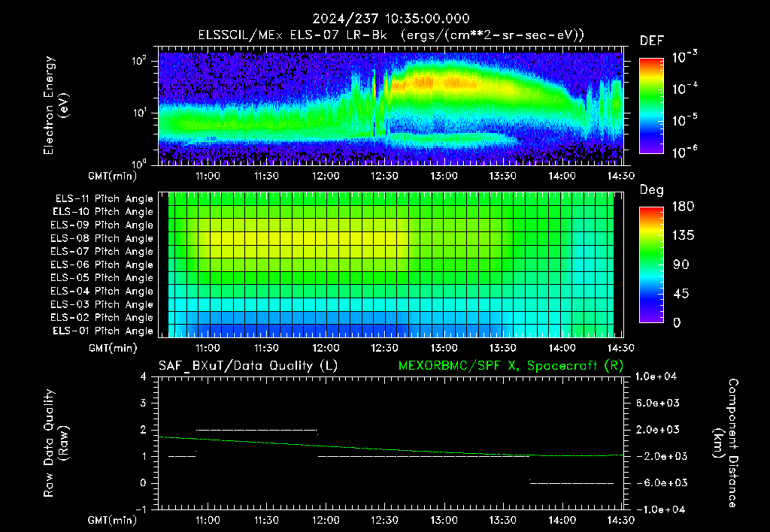Click the 14:30 tick label under the spectrogram
The height and width of the screenshot is (532, 770).
[x=621, y=176]
